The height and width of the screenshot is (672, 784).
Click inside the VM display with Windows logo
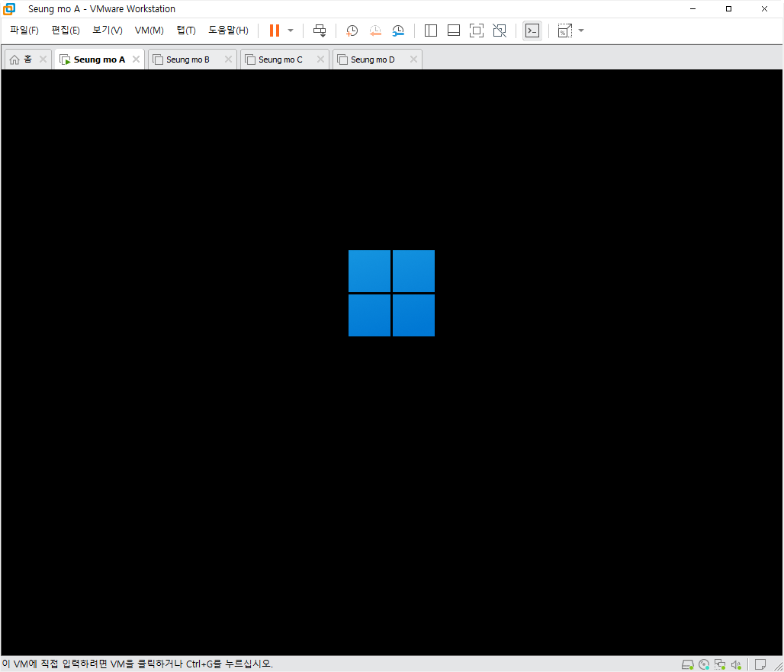(391, 362)
